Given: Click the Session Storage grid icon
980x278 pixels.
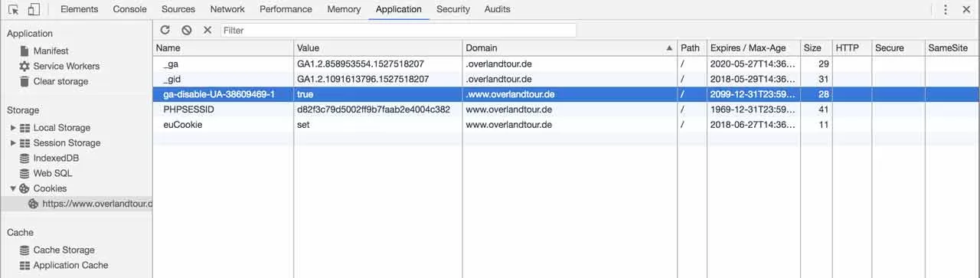Looking at the screenshot, I should pos(24,143).
